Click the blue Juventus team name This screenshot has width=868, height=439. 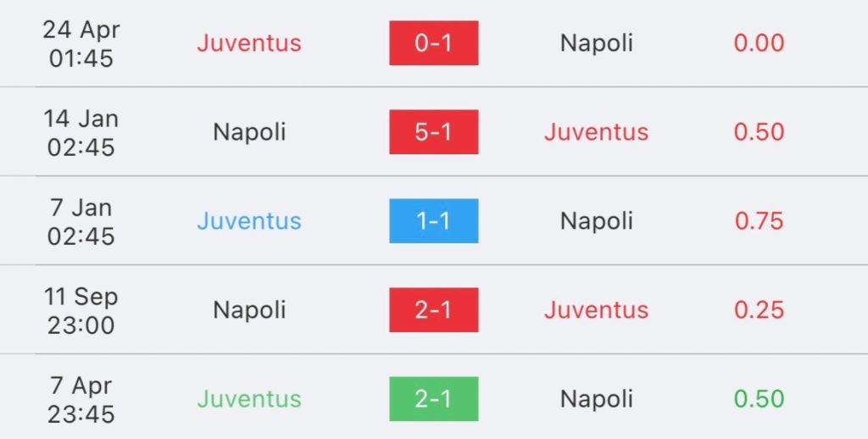[x=249, y=221]
